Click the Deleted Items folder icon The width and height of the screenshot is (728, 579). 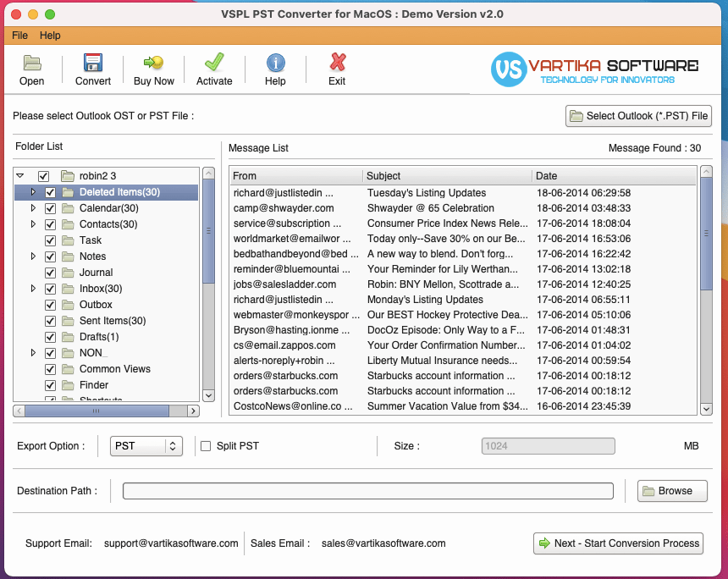pyautogui.click(x=68, y=192)
